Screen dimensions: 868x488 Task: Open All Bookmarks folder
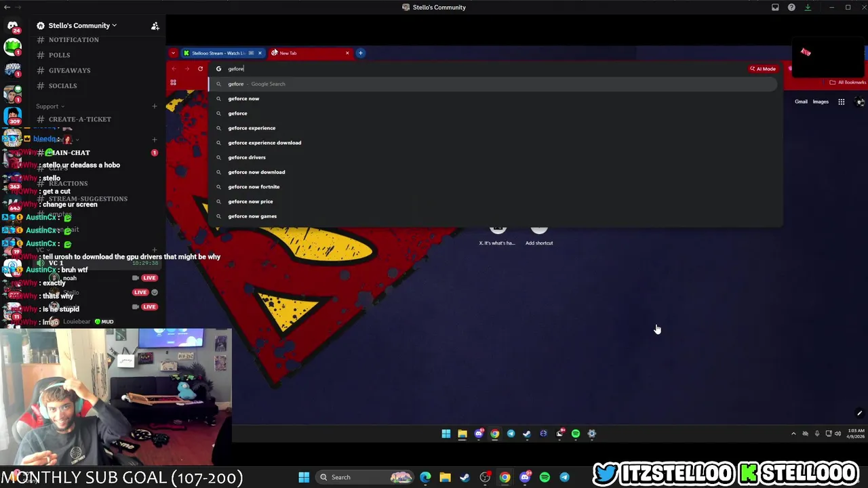click(x=848, y=83)
